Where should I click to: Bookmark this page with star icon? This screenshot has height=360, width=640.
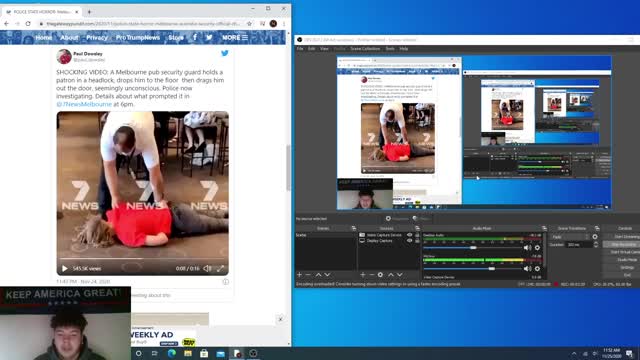(249, 24)
